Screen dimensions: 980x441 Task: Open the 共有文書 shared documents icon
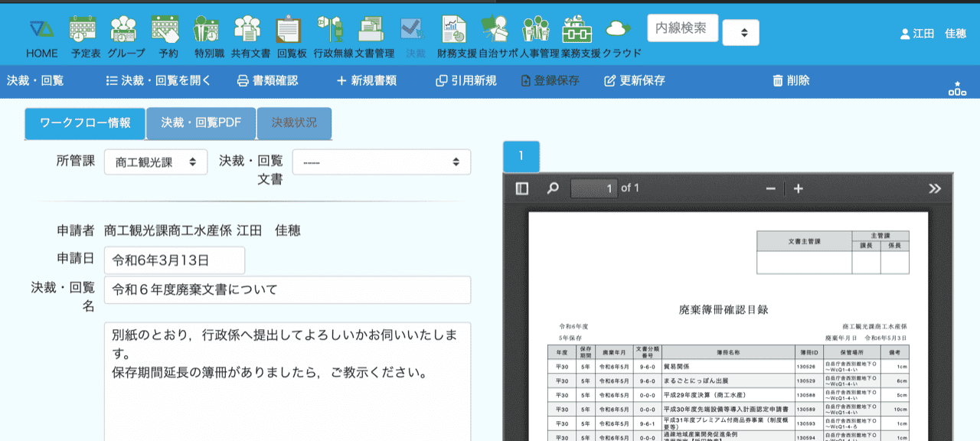249,31
